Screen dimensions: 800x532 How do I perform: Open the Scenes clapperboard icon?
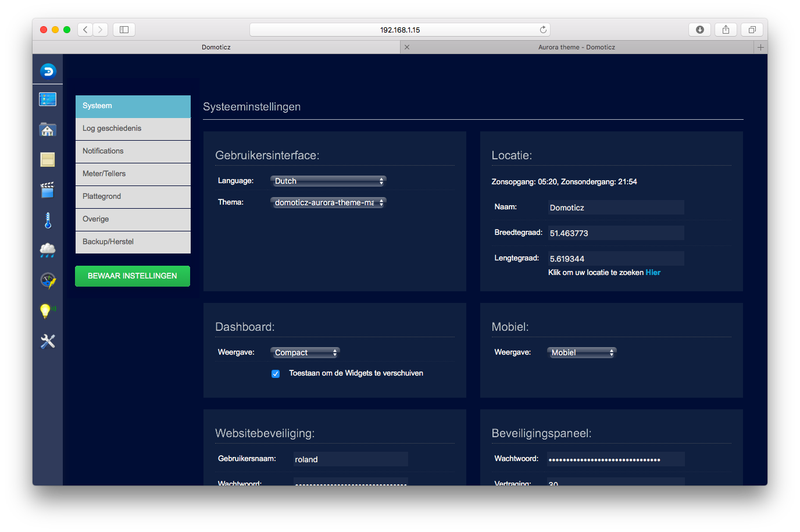[x=48, y=190]
